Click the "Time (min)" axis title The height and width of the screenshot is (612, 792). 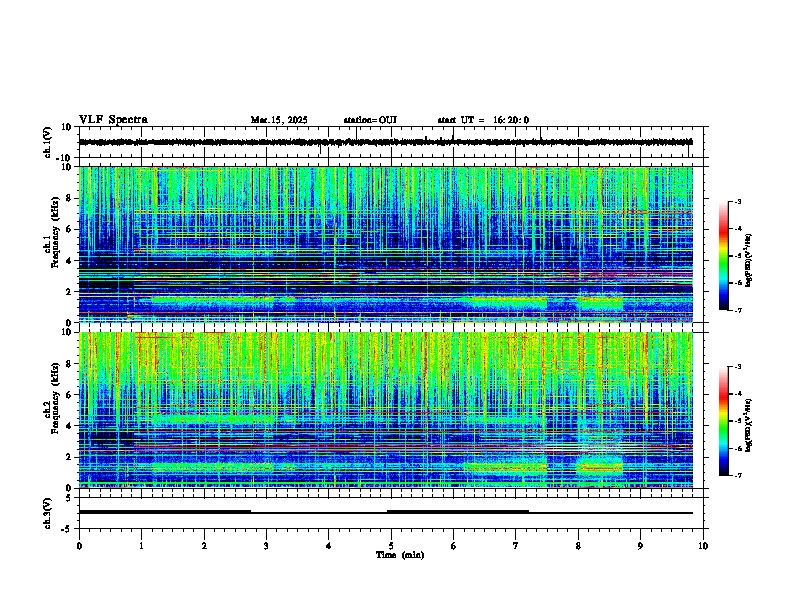click(400, 555)
